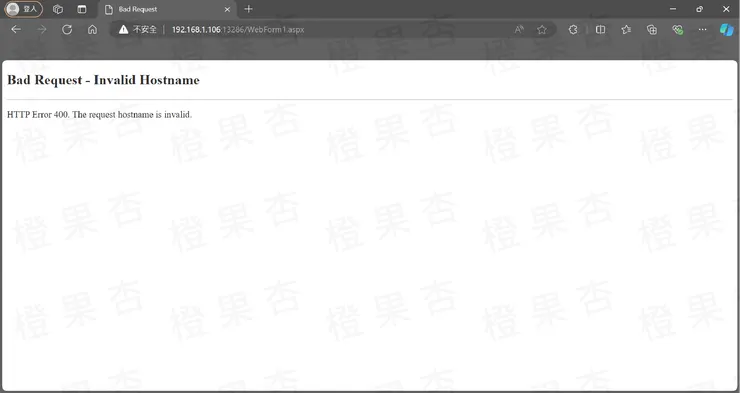Screen dimensions: 740x393
Task: Go to the home page
Action: [92, 30]
